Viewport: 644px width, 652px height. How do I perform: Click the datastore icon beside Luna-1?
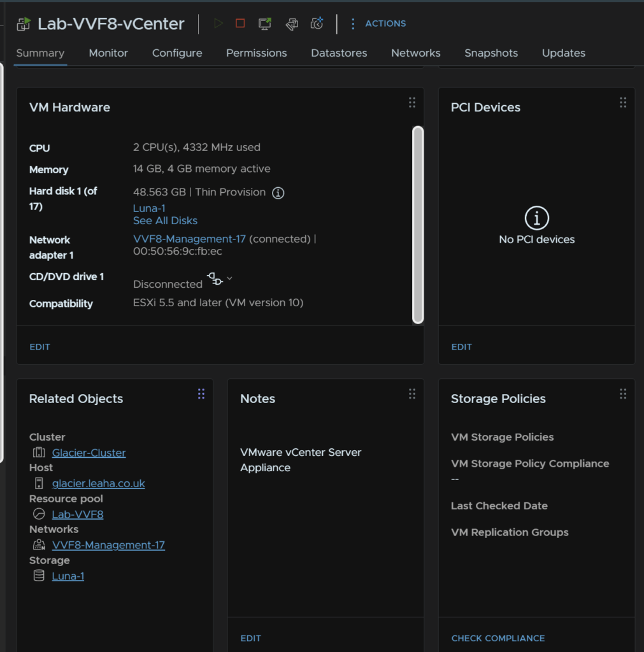pos(39,576)
